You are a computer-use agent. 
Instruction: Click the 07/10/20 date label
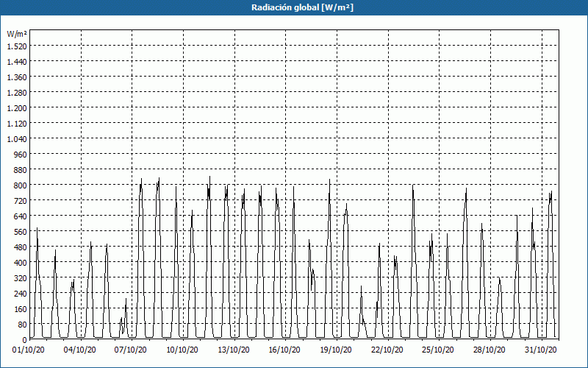(x=131, y=350)
